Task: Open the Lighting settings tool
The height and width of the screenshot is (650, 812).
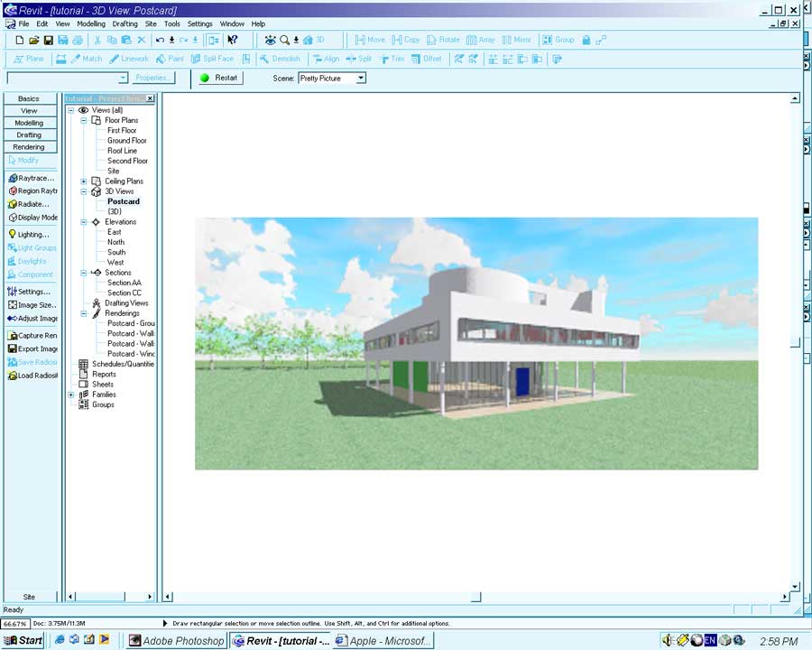Action: 29,234
